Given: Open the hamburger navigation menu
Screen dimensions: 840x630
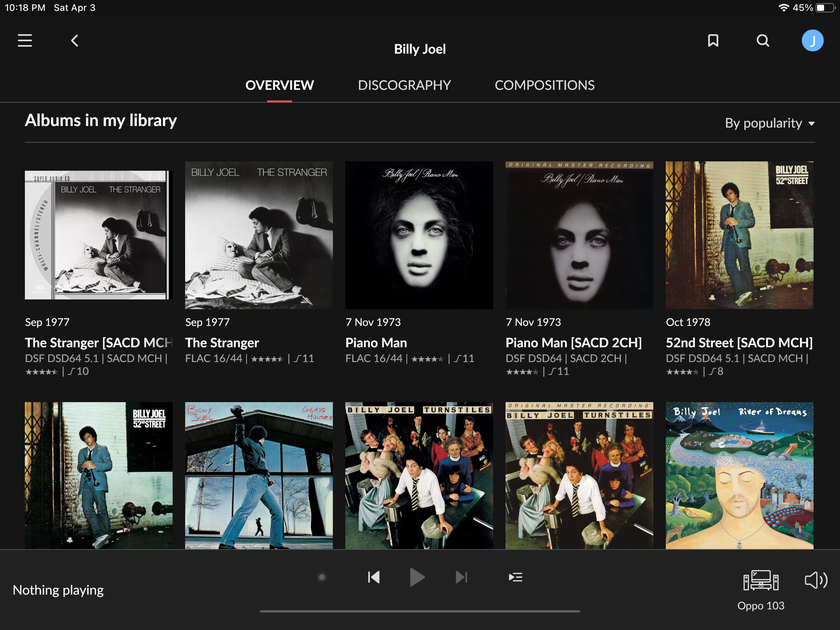Looking at the screenshot, I should coord(25,40).
